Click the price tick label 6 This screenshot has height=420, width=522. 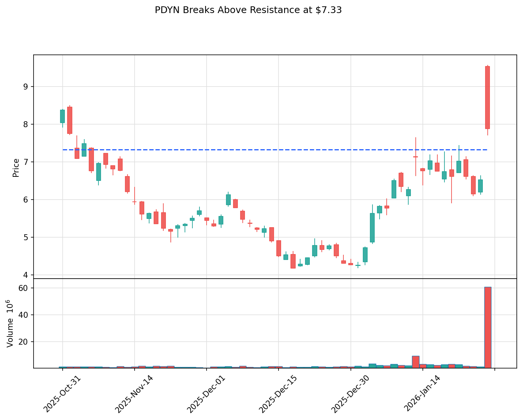[26, 200]
